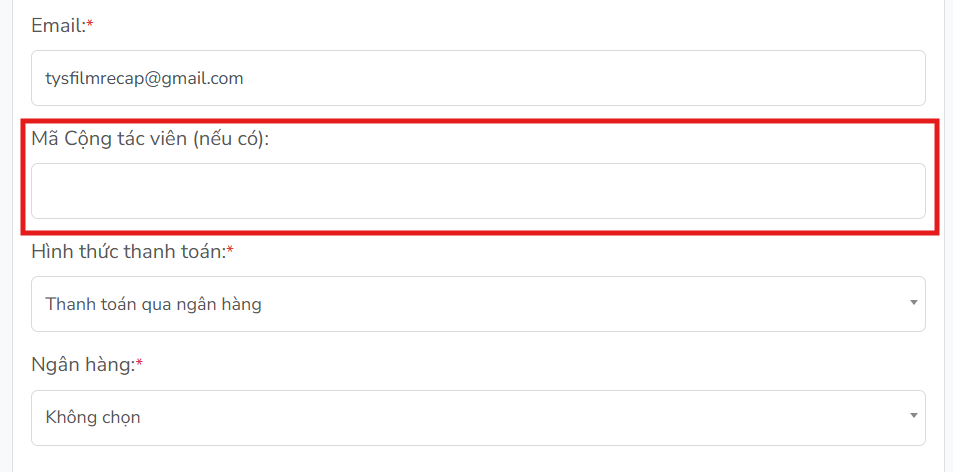Choose the 'Không chọn' bank option text
The height and width of the screenshot is (472, 953).
[93, 418]
